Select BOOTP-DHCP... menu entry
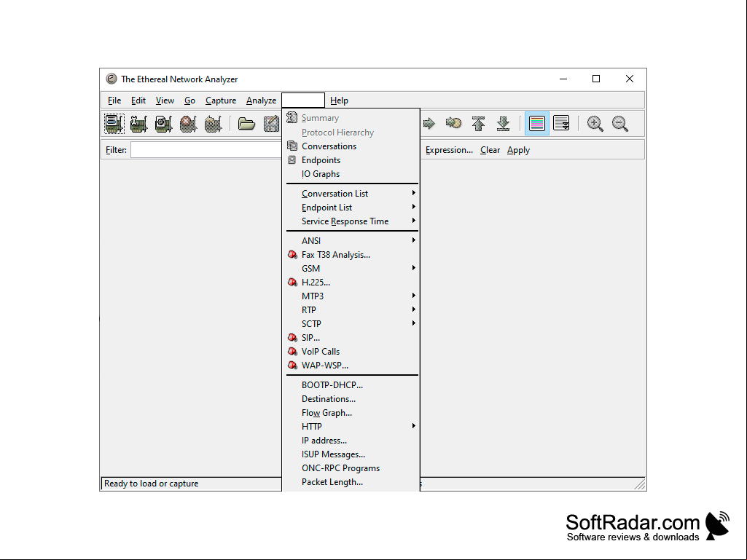747x560 pixels. pos(352,384)
